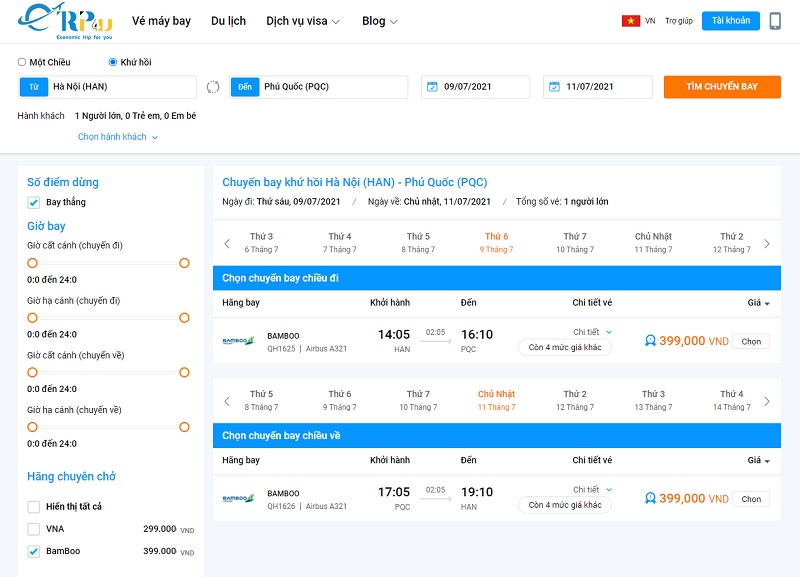Expand Chi tiết for the 14:05 flight
This screenshot has width=800, height=577.
point(592,332)
